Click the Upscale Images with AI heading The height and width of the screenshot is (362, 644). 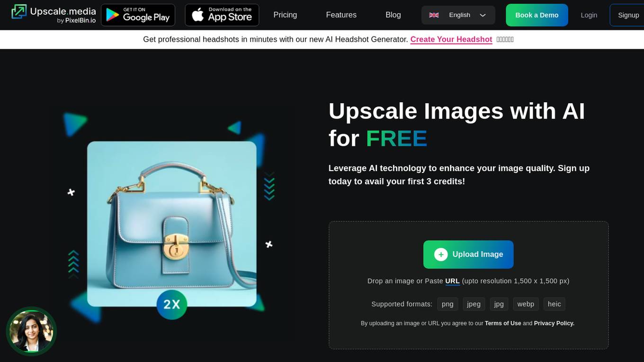click(x=457, y=125)
